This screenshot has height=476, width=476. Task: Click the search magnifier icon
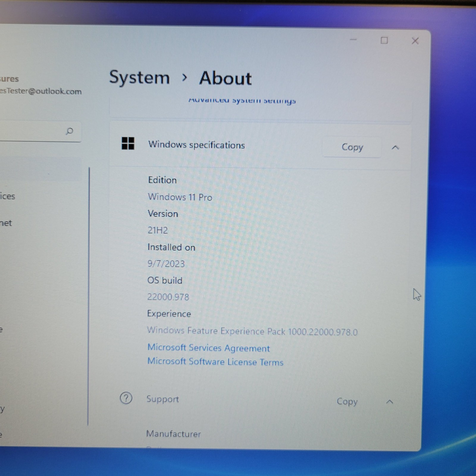70,131
